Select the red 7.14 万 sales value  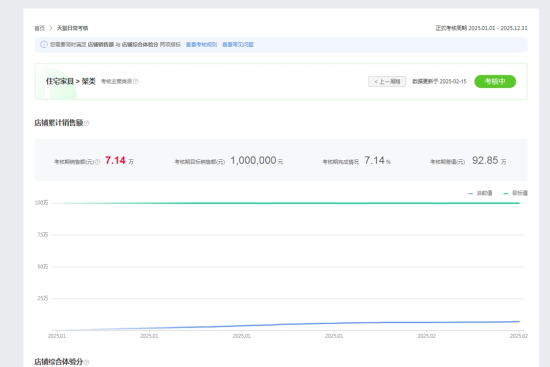(119, 160)
